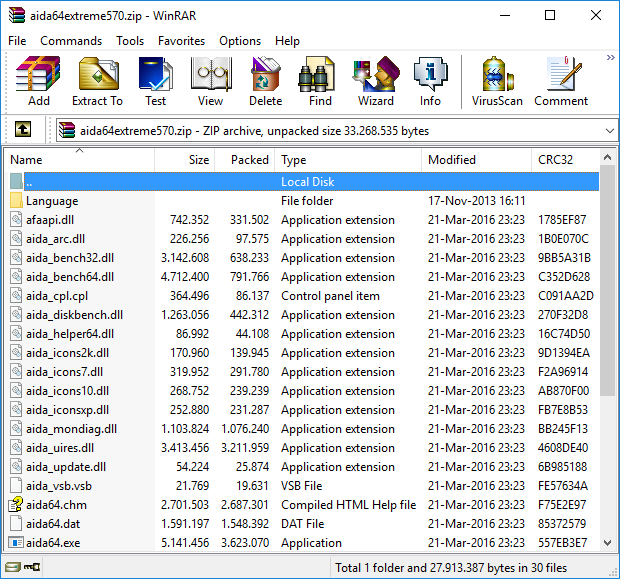Sort by Packed column header
Image resolution: width=620 pixels, height=579 pixels.
245,160
